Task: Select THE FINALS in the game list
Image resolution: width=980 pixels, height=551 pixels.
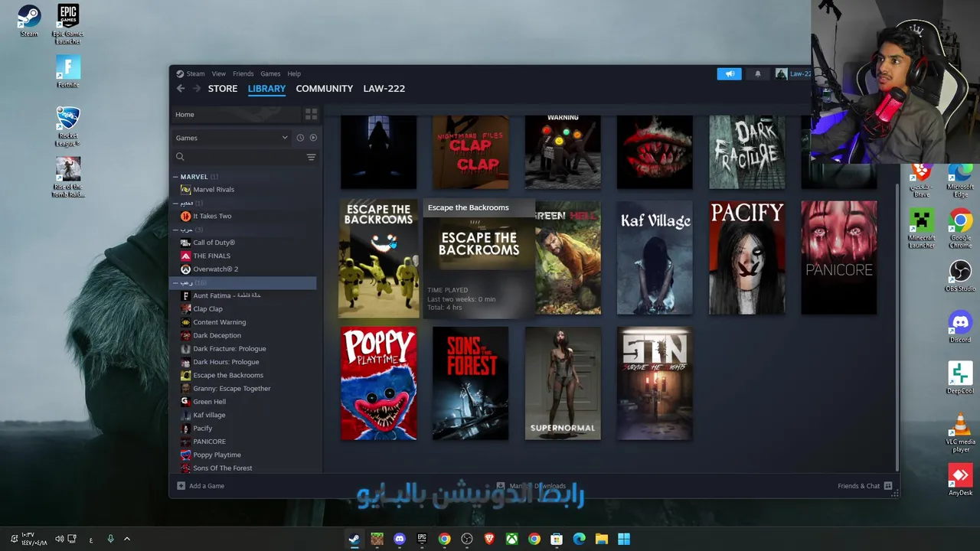Action: pos(211,256)
